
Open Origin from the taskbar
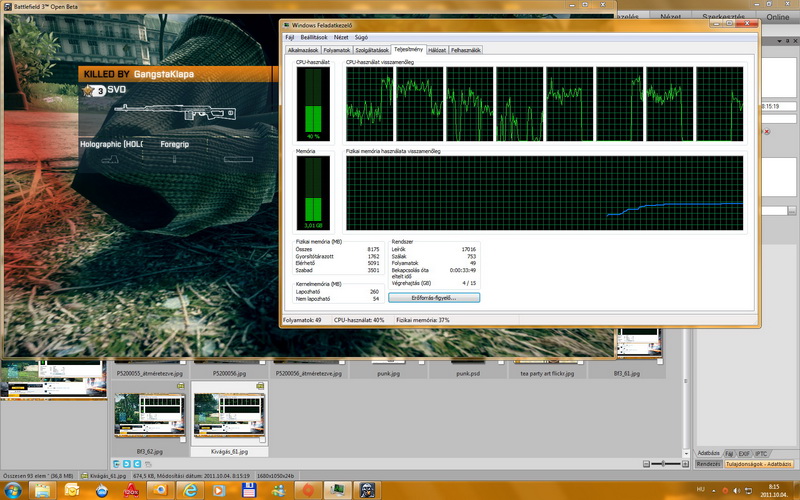[308, 490]
